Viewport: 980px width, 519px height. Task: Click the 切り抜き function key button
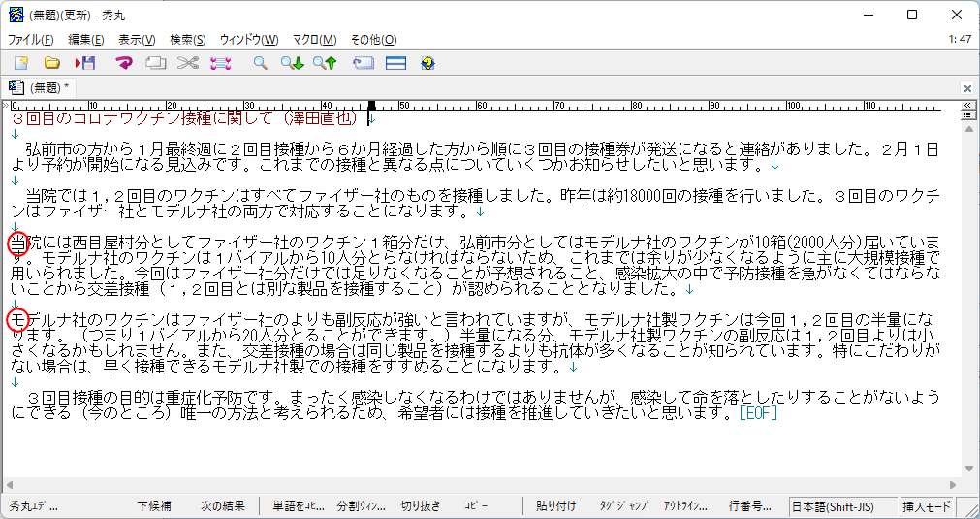point(420,505)
